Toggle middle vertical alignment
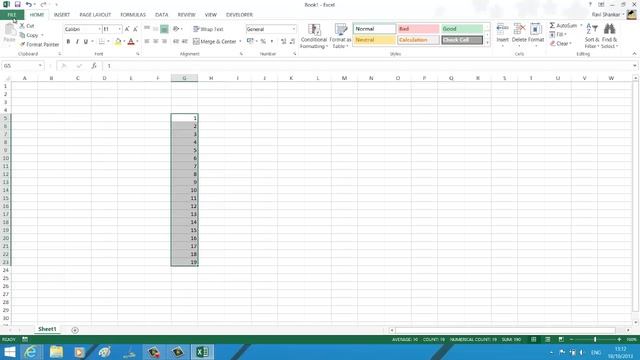This screenshot has height=360, width=640. (156, 29)
